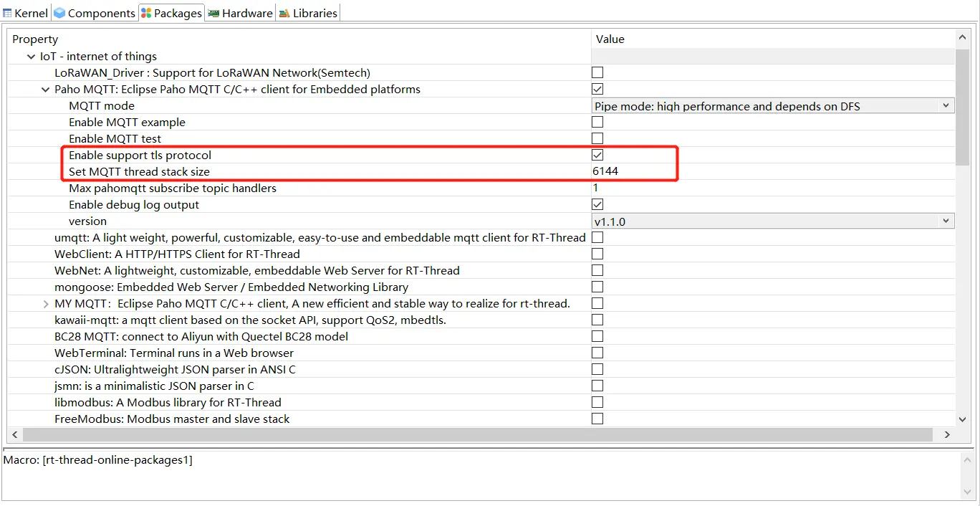Click the horizontal scrollbar right arrow
980x506 pixels.
click(947, 434)
